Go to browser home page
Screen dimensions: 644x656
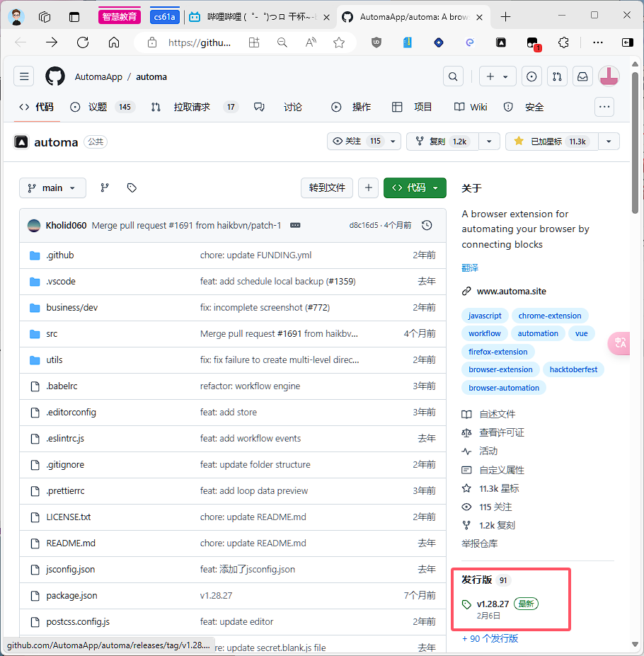[x=114, y=42]
